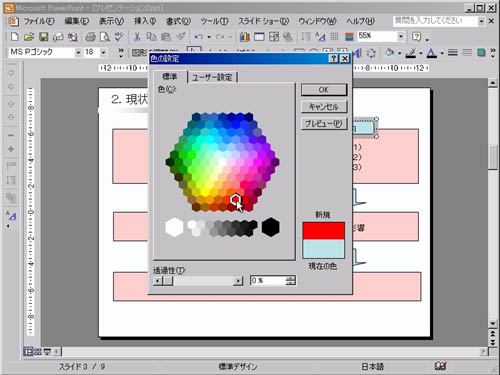Click the Help question mark toolbar icon
500x375 pixels.
(x=416, y=36)
